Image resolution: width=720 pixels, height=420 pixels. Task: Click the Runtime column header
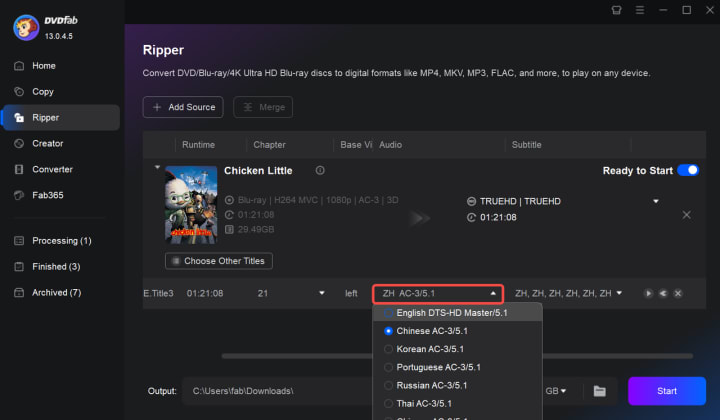coord(198,145)
